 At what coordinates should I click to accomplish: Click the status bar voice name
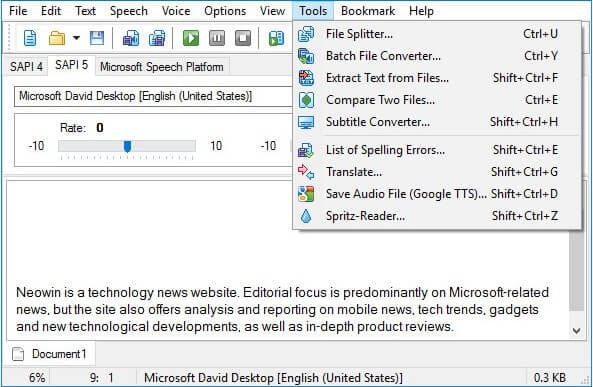pyautogui.click(x=273, y=377)
